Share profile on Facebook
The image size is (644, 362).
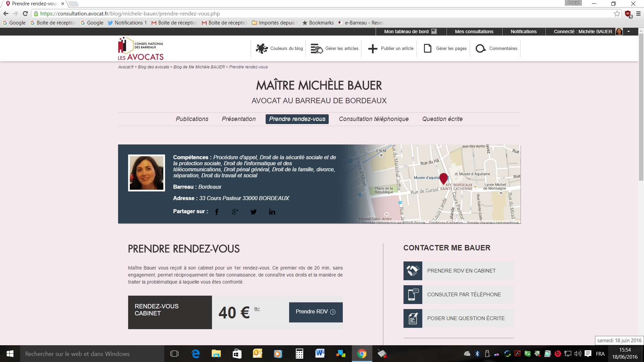217,212
